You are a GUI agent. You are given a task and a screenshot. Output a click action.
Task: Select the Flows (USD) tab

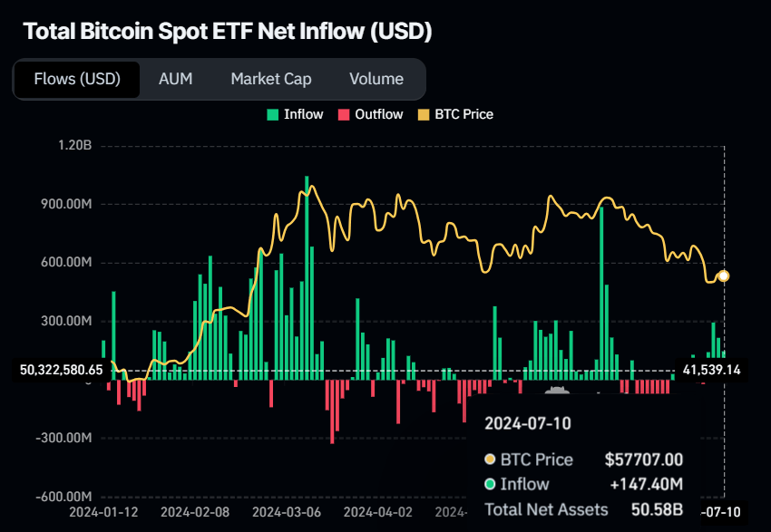coord(76,79)
